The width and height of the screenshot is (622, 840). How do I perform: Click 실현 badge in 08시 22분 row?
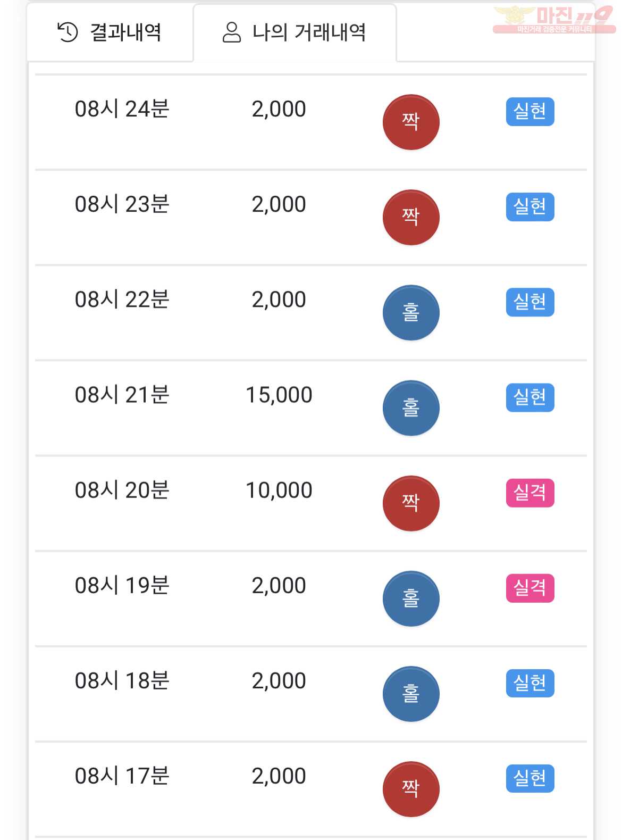(530, 302)
